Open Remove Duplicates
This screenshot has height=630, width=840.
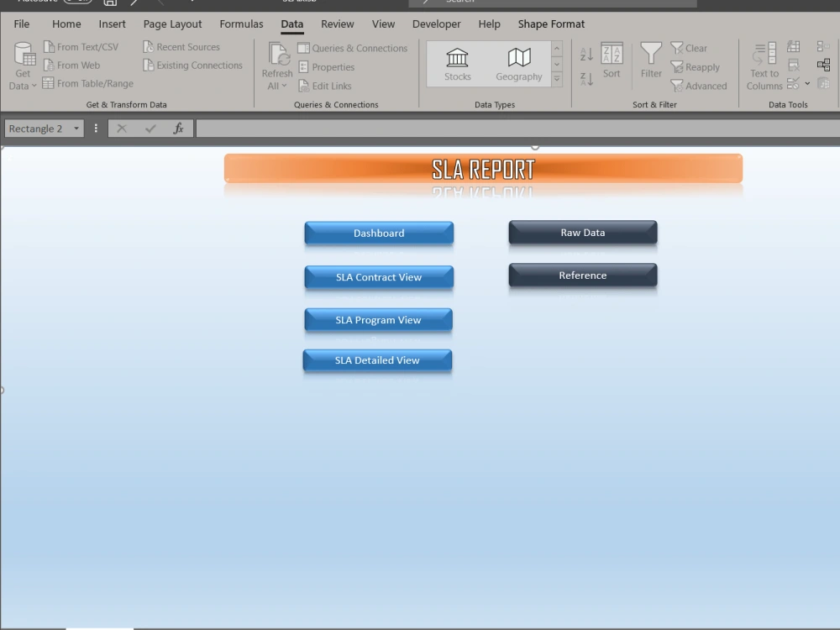793,66
